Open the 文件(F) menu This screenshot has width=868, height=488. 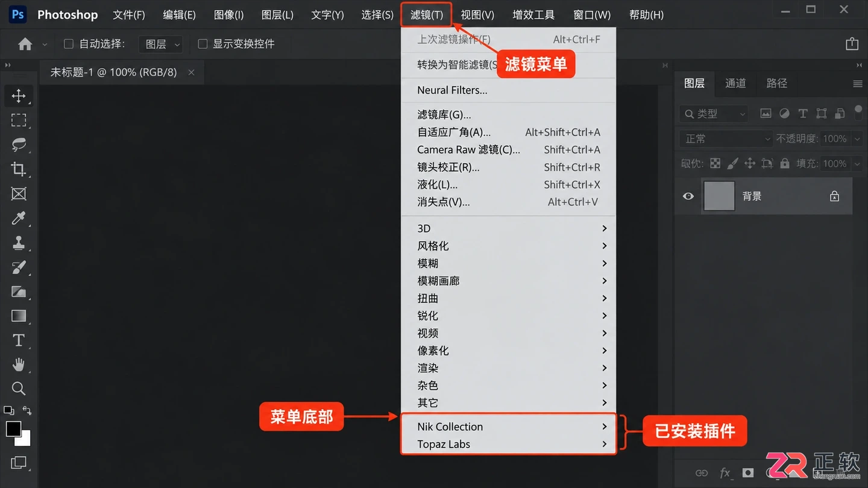tap(129, 14)
